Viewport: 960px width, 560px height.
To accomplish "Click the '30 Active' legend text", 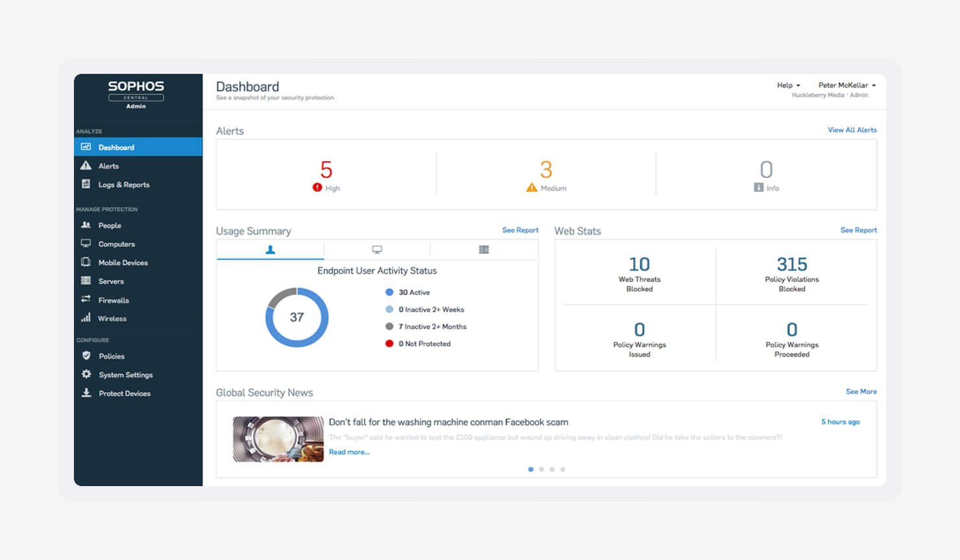I will tap(414, 292).
